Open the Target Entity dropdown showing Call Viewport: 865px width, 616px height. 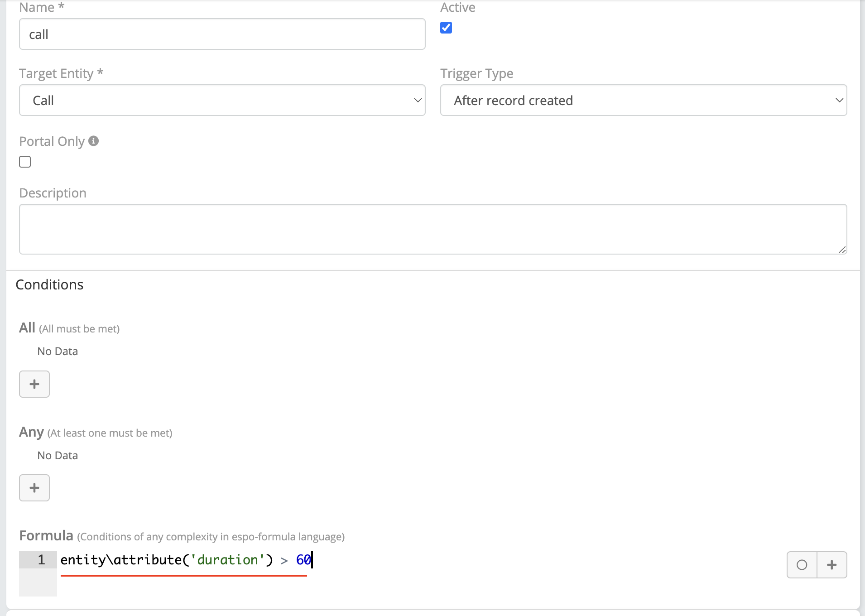(x=222, y=100)
